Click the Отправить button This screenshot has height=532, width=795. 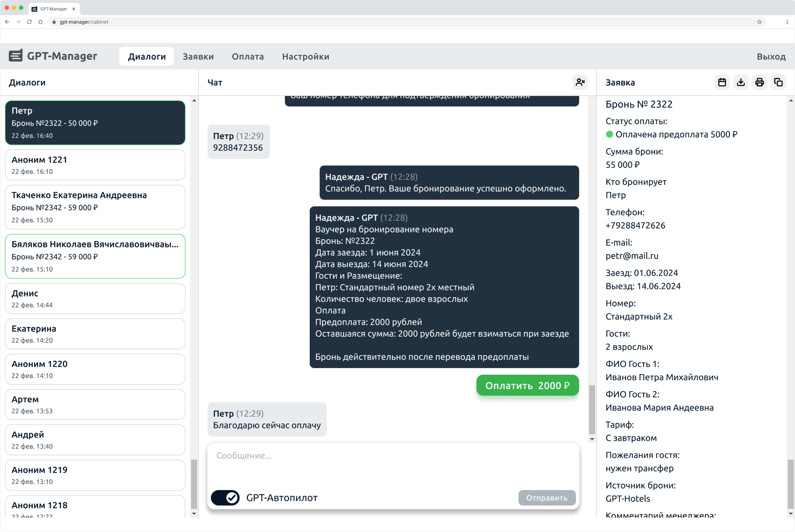click(x=546, y=498)
